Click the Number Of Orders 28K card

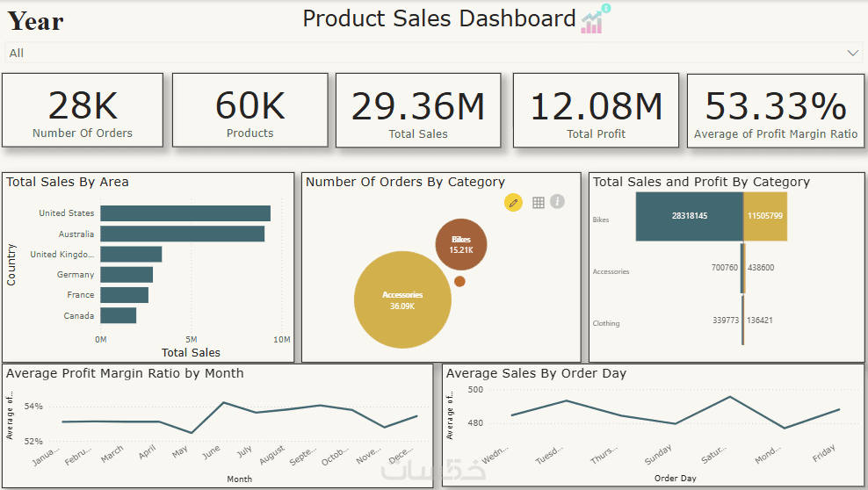[x=83, y=110]
